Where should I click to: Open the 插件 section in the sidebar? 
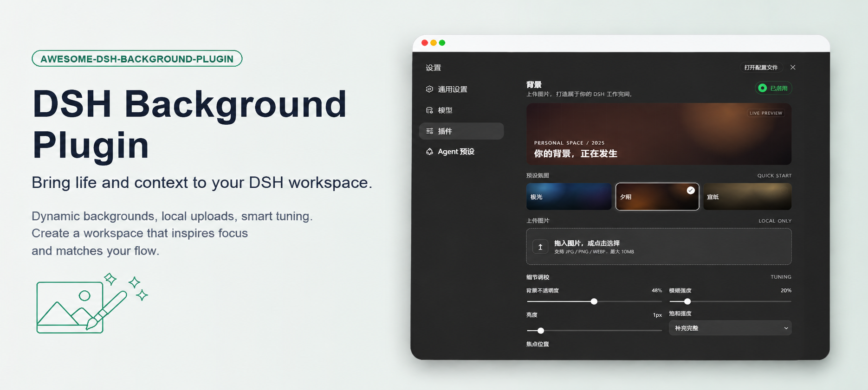pos(461,131)
